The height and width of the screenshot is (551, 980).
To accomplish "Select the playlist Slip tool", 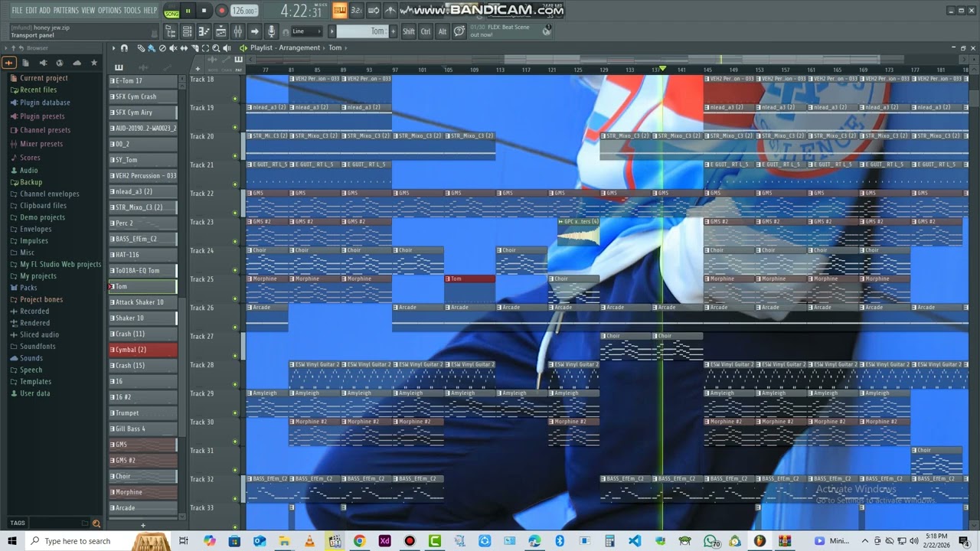I will 184,48.
